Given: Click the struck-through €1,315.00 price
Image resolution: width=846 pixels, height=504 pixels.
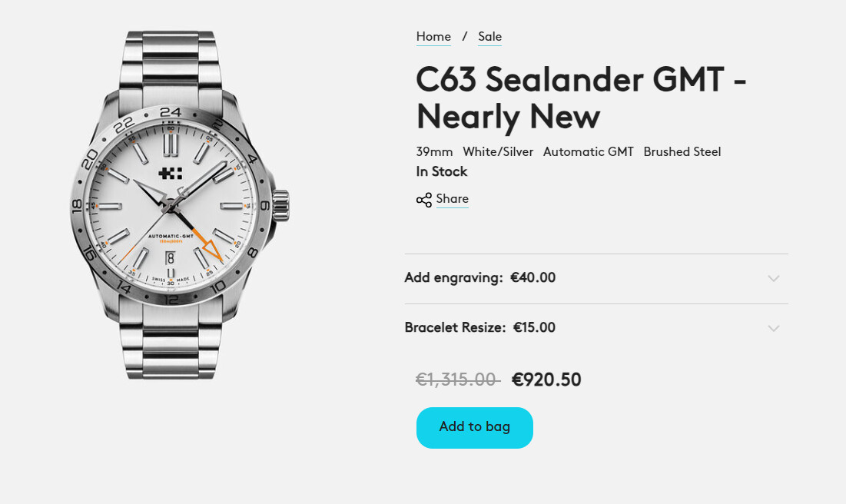Looking at the screenshot, I should [x=457, y=380].
